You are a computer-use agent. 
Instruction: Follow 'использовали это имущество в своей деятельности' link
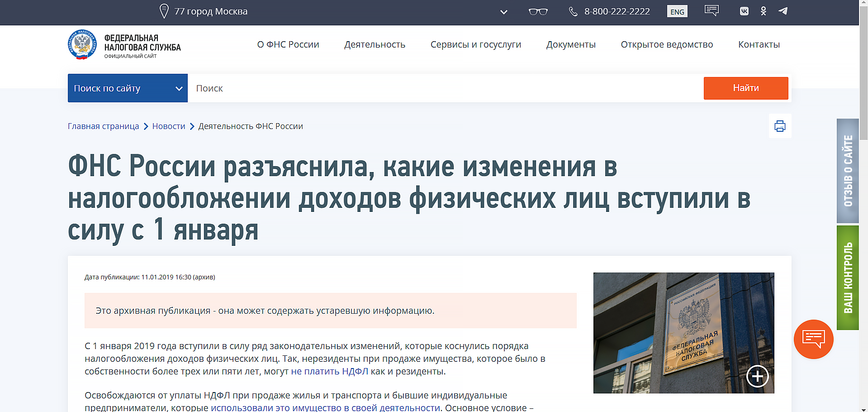point(325,407)
